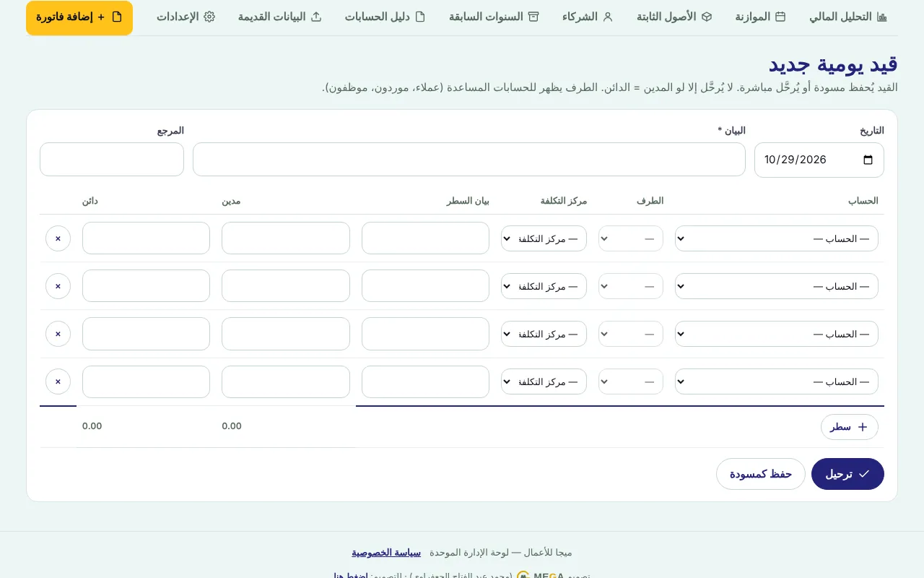
Task: Open the second row مركز التكلفة dropdown
Action: (544, 286)
